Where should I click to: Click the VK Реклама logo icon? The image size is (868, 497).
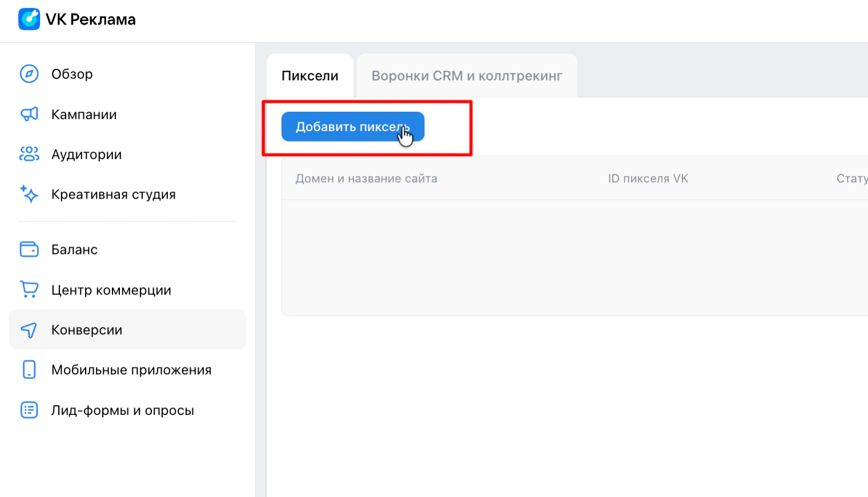pos(29,19)
